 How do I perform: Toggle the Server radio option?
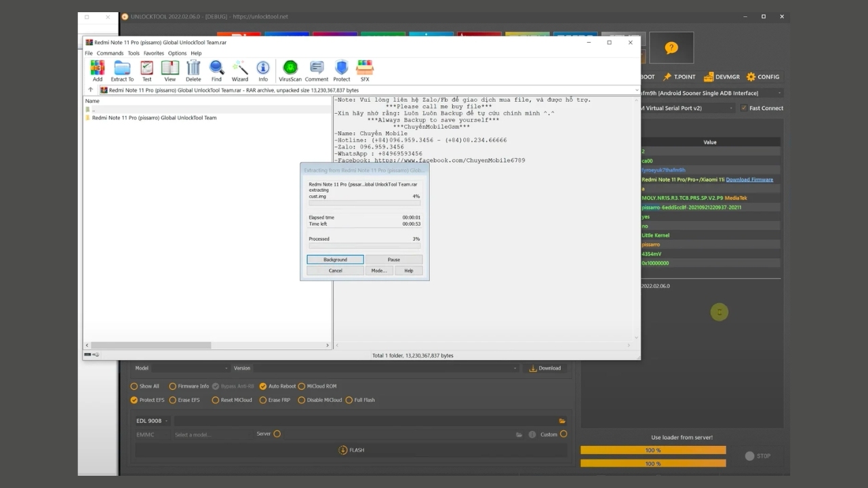[277, 434]
